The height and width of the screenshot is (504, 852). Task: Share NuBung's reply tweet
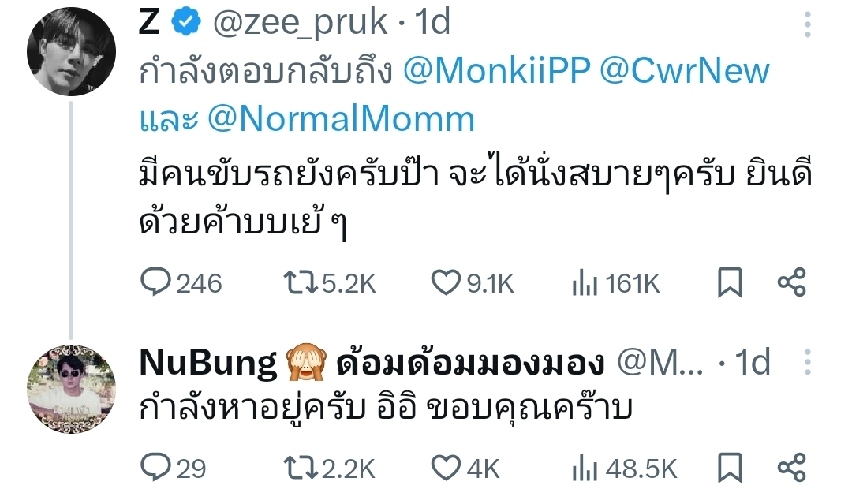coord(791,469)
